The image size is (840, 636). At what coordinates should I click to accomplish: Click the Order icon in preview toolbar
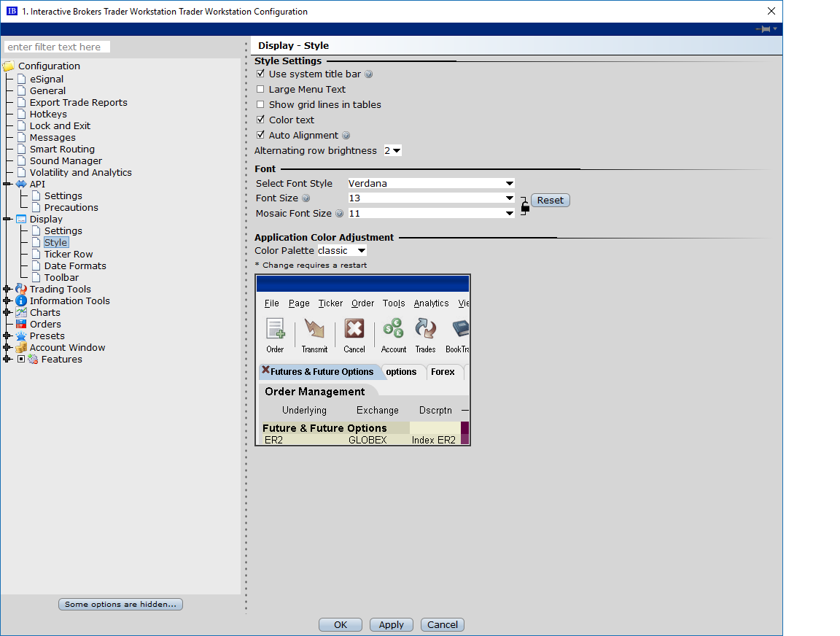point(276,328)
